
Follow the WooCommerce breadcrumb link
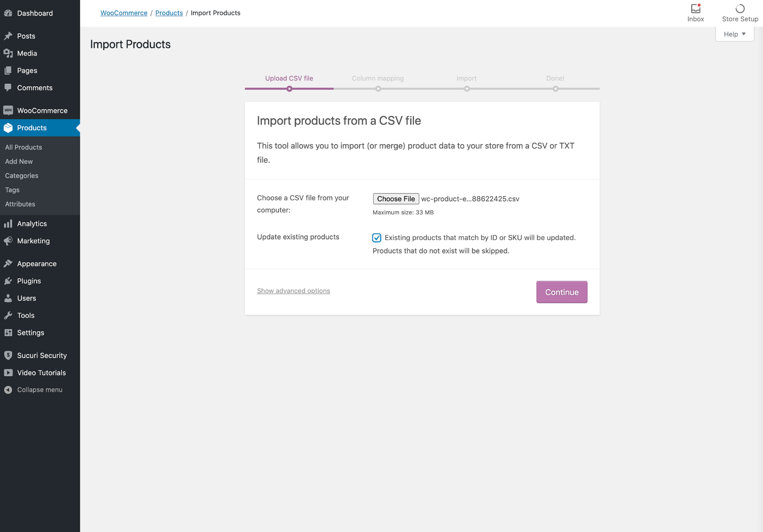pyautogui.click(x=124, y=13)
